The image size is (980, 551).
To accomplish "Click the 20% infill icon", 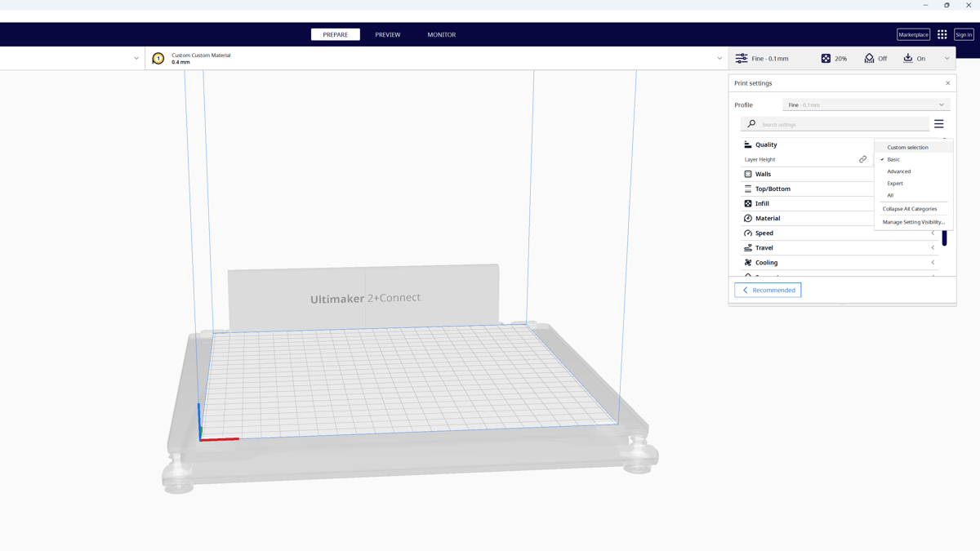I will 826,59.
